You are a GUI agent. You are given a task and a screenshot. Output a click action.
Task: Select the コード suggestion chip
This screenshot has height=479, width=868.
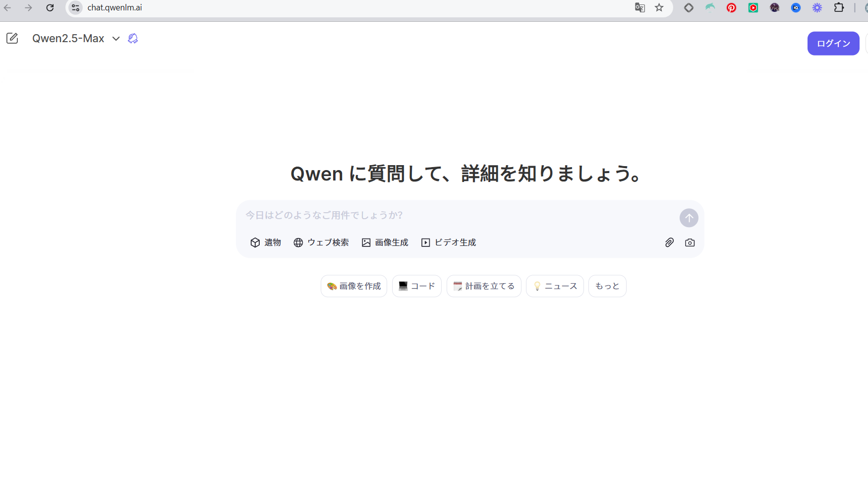[x=417, y=286]
